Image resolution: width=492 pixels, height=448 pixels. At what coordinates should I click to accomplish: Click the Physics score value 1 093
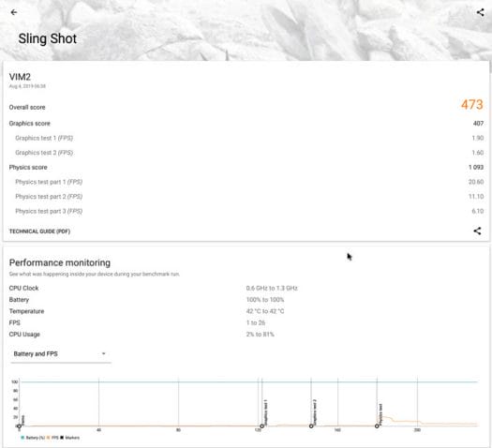(x=476, y=167)
